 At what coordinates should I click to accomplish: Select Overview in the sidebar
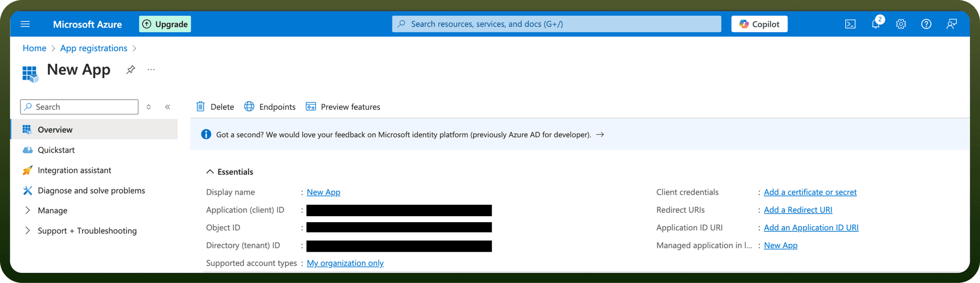(x=94, y=129)
